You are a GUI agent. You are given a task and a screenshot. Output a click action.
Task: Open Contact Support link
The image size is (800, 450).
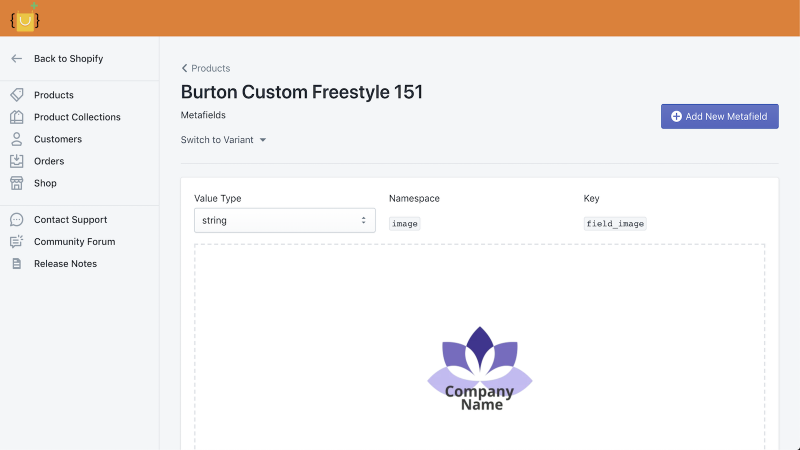70,219
